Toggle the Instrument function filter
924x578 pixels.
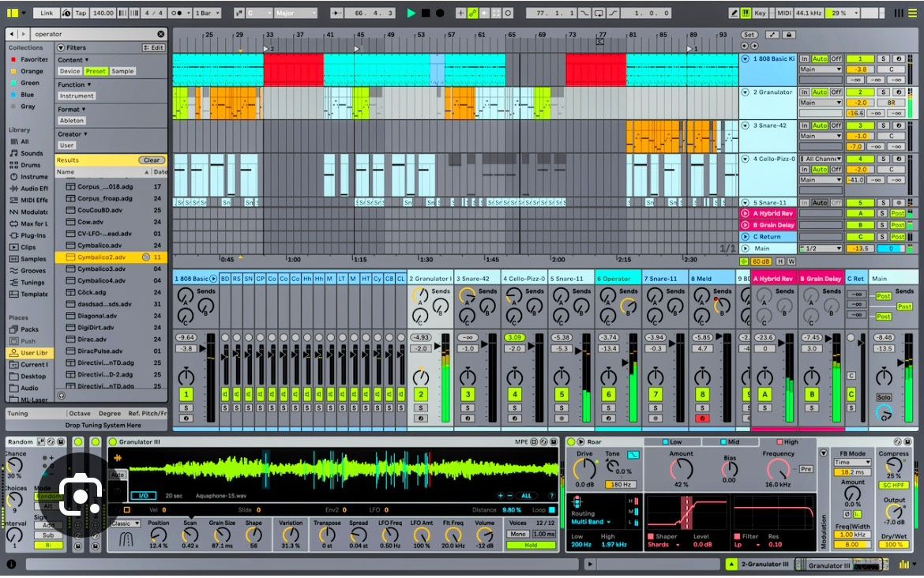click(76, 96)
